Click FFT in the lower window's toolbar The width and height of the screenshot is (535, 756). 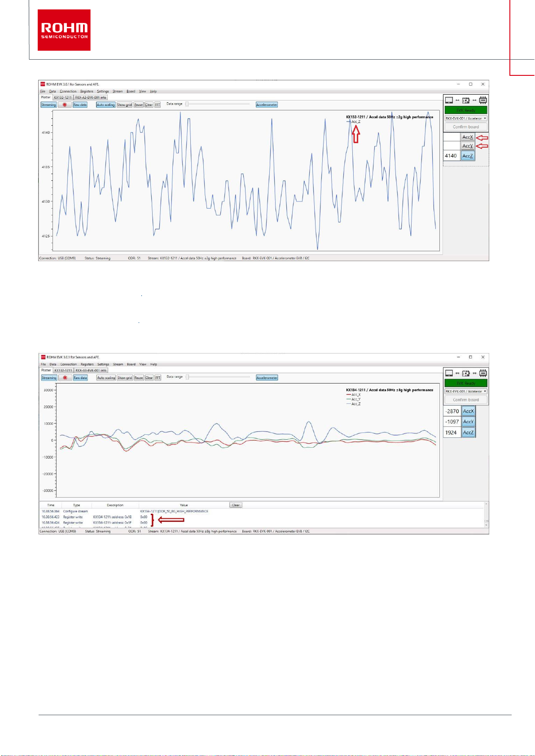click(x=158, y=378)
